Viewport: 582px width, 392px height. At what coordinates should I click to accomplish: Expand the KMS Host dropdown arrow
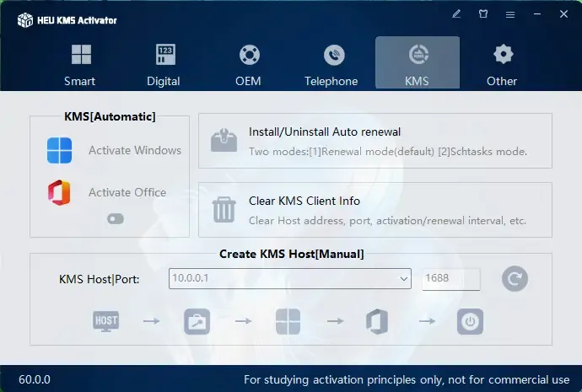[x=404, y=278]
